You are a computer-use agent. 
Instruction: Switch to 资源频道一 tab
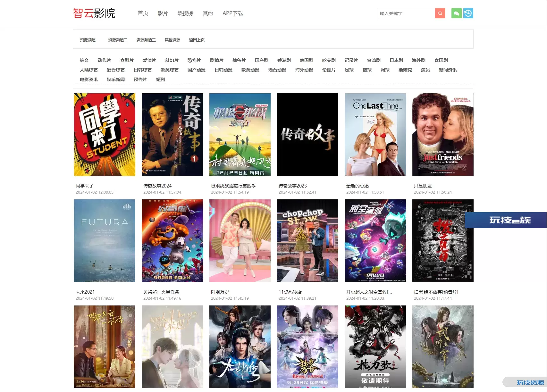point(90,40)
